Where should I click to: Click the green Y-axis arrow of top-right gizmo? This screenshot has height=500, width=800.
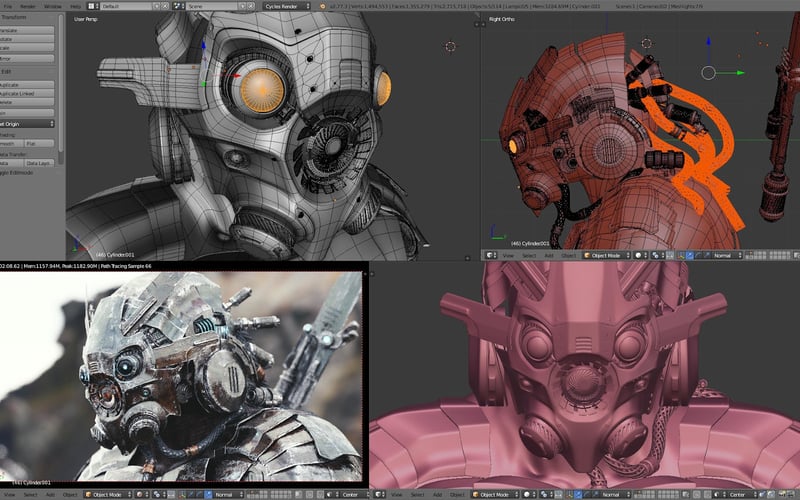pyautogui.click(x=739, y=73)
